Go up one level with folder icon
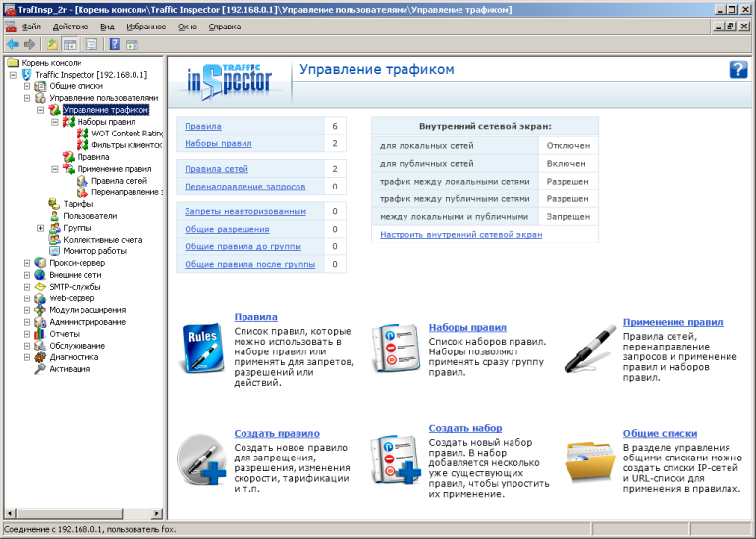756x539 pixels. [52, 45]
